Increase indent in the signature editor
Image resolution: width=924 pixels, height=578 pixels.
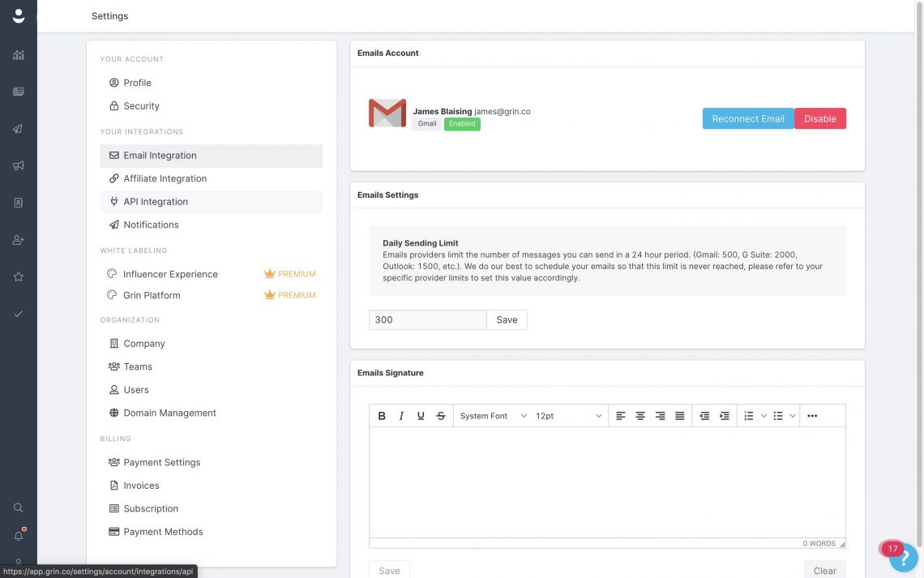(723, 415)
